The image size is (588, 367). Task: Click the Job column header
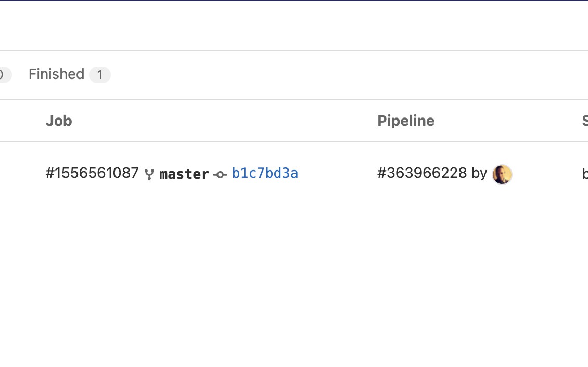(x=59, y=121)
